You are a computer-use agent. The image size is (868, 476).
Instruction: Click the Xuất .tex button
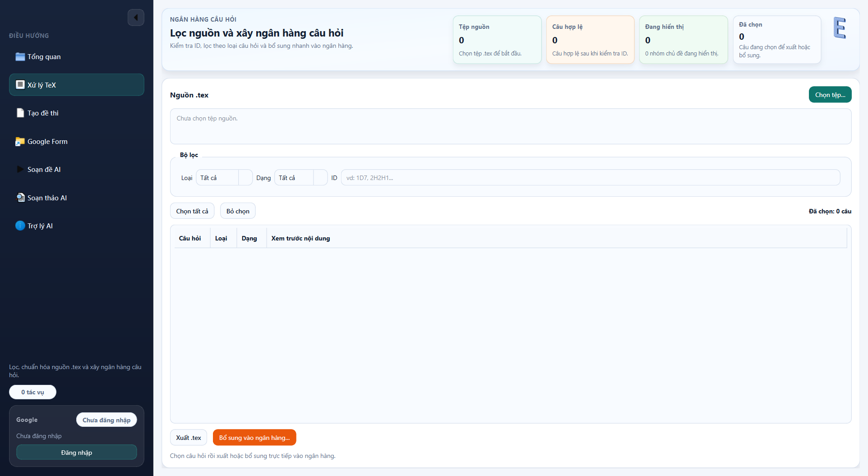point(189,438)
